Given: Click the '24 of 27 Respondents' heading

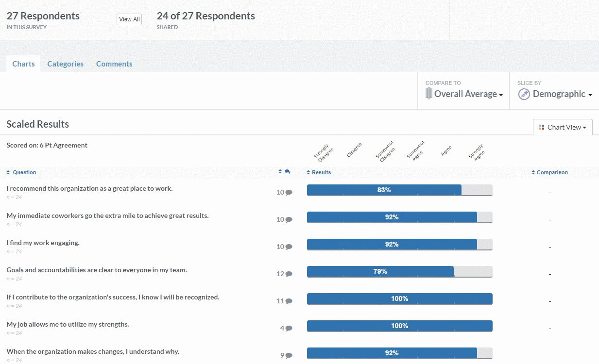Looking at the screenshot, I should pos(206,16).
